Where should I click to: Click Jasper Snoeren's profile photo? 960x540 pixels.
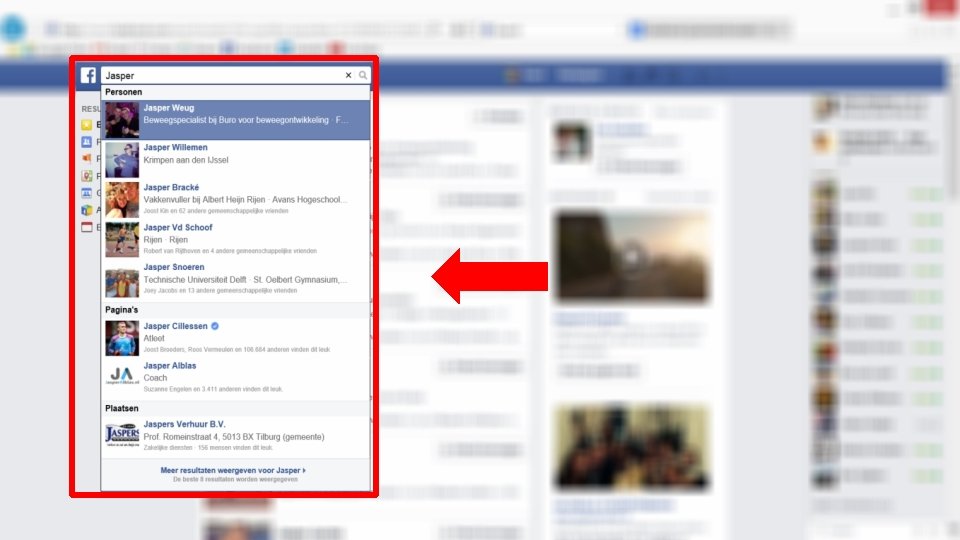click(x=122, y=280)
